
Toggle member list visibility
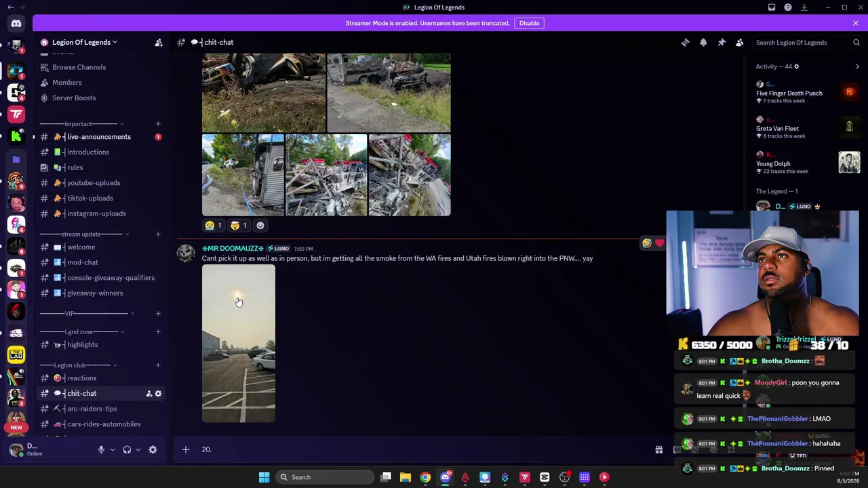click(x=740, y=43)
